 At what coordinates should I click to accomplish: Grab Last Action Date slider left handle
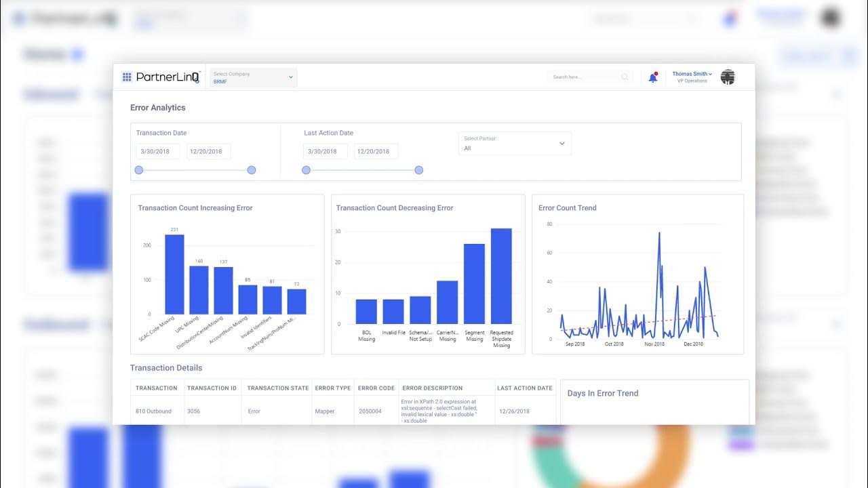point(307,170)
